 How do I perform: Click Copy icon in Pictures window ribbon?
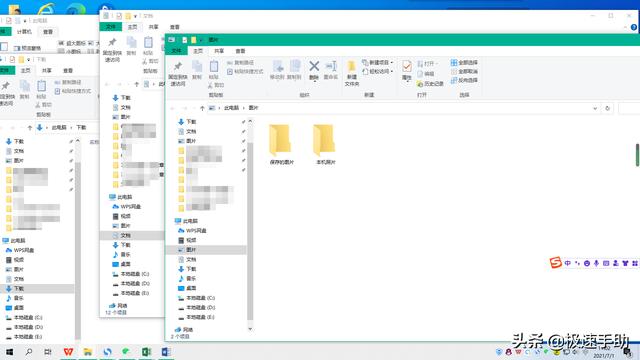197,70
